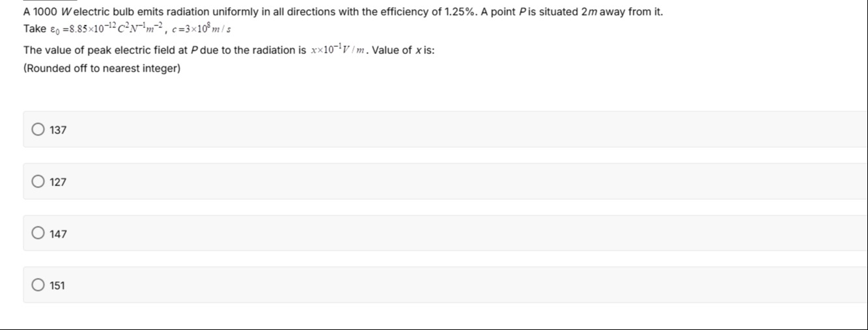Select the radio button for option 137
This screenshot has width=868, height=330.
(38, 130)
